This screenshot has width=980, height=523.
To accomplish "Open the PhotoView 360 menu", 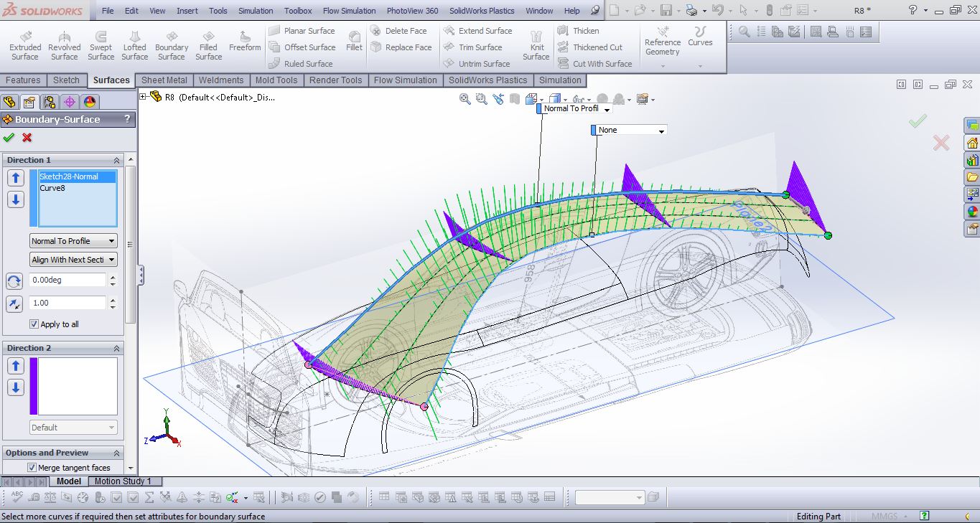I will tap(412, 11).
